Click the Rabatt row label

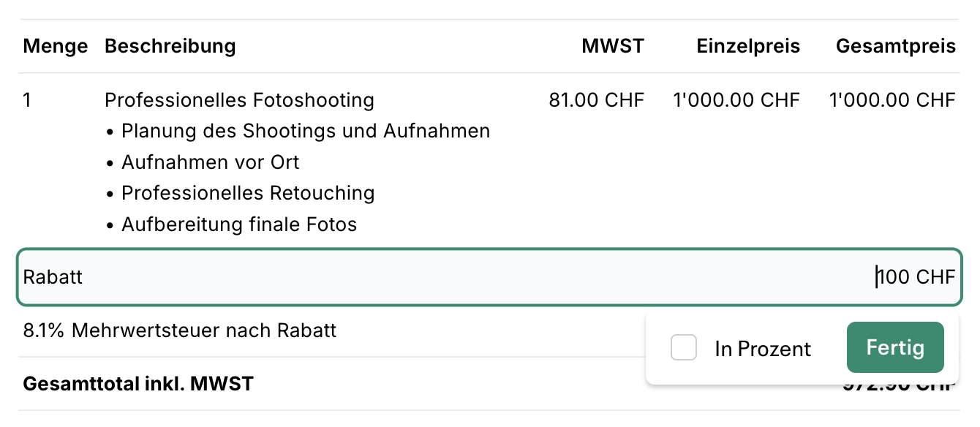pyautogui.click(x=53, y=277)
